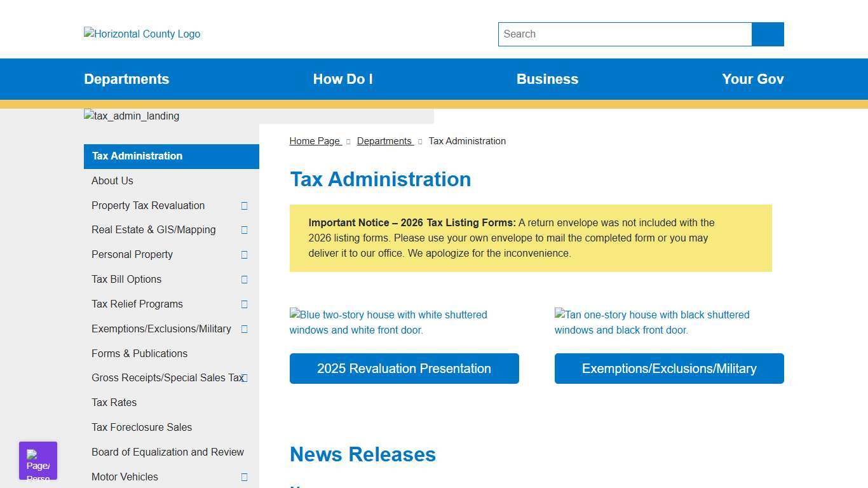This screenshot has width=868, height=488.
Task: Click the tan one-story house image
Action: [x=651, y=322]
